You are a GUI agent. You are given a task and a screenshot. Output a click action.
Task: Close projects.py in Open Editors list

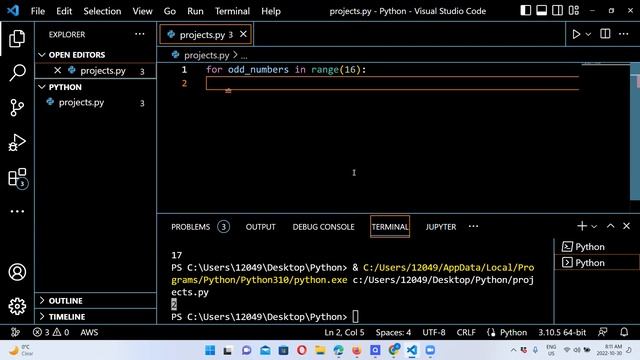[x=58, y=71]
